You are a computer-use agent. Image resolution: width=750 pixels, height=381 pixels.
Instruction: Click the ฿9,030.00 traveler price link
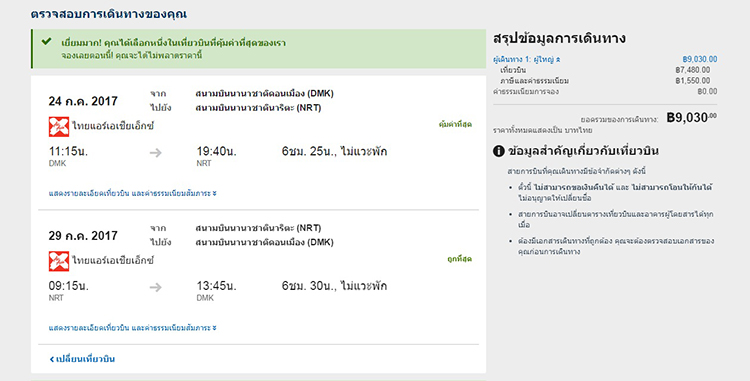click(x=700, y=59)
